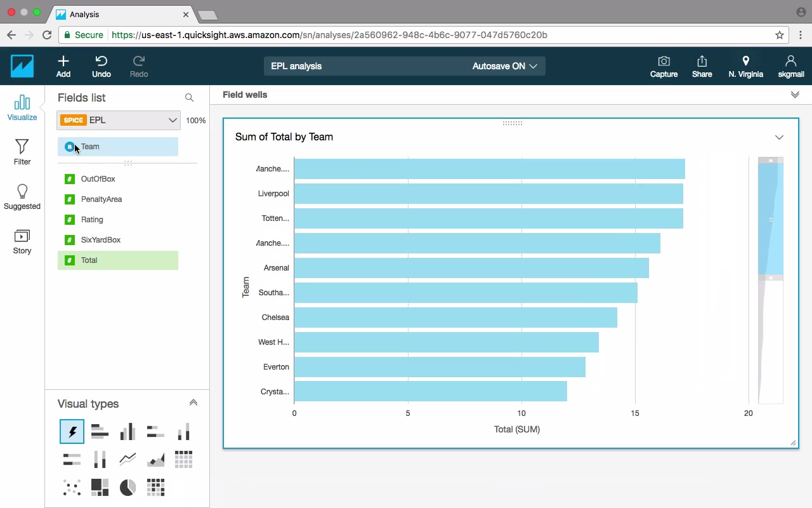Toggle the Autosave ON dropdown
This screenshot has width=812, height=508.
click(x=505, y=66)
